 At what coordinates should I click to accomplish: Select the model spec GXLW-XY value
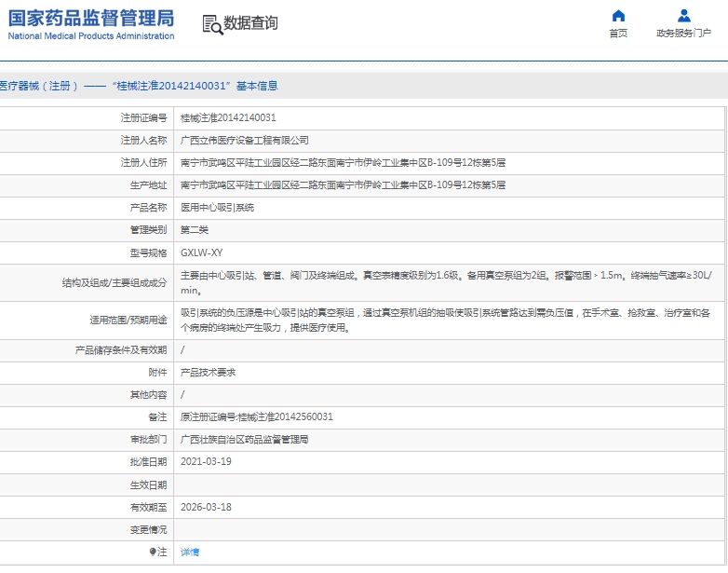pos(201,252)
